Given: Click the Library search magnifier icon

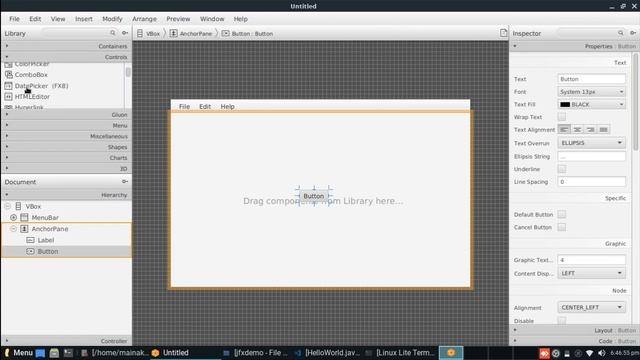Looking at the screenshot, I should click(113, 33).
